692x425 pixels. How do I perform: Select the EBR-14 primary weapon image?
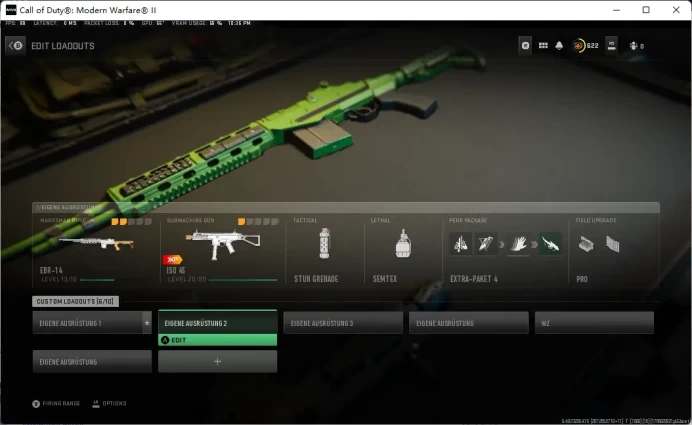point(96,243)
